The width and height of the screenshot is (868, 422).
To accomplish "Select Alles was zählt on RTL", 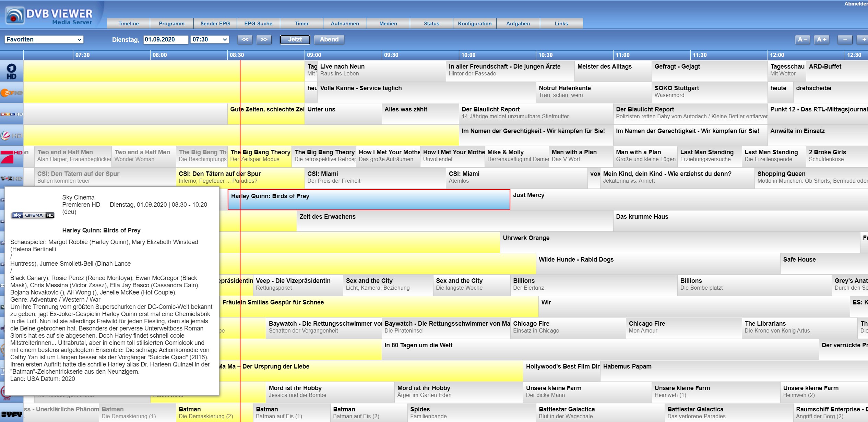I will click(x=420, y=114).
